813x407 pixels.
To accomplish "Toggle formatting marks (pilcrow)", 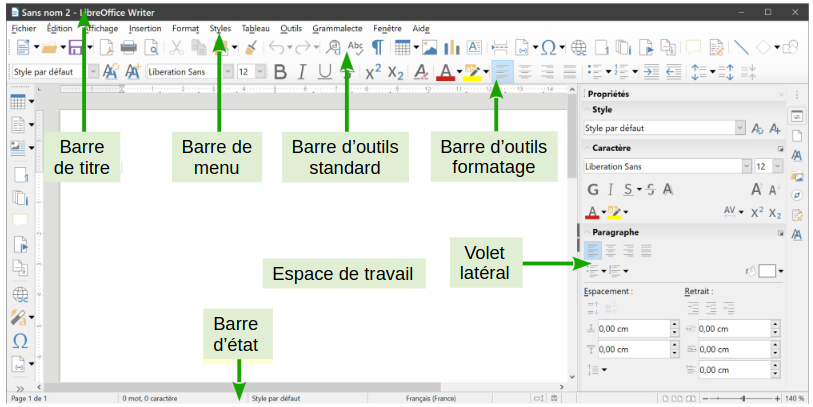I will click(x=377, y=48).
